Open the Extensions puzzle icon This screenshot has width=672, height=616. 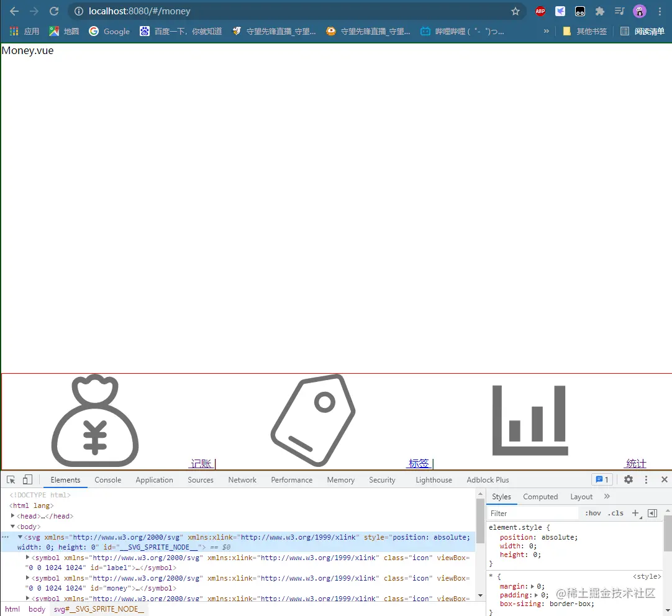click(x=600, y=11)
